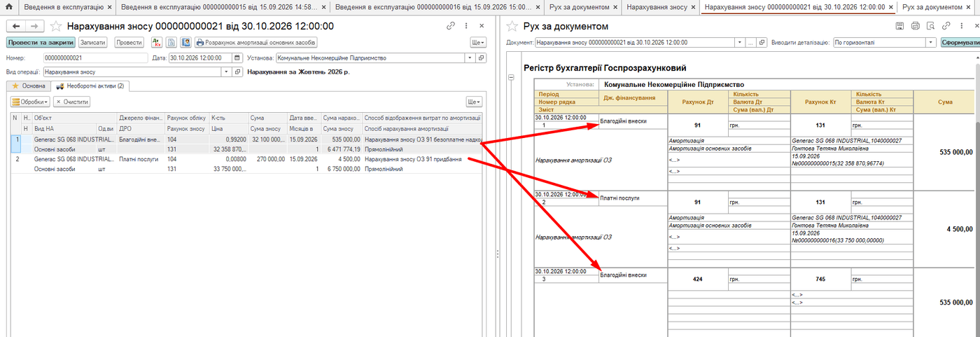Click Провести та закрити button
Screen dimensions: 980x337
pos(41,42)
